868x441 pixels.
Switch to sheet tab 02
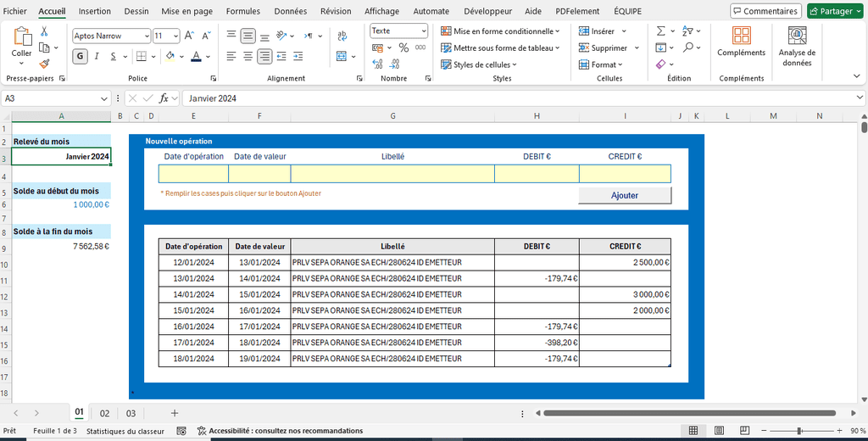104,413
